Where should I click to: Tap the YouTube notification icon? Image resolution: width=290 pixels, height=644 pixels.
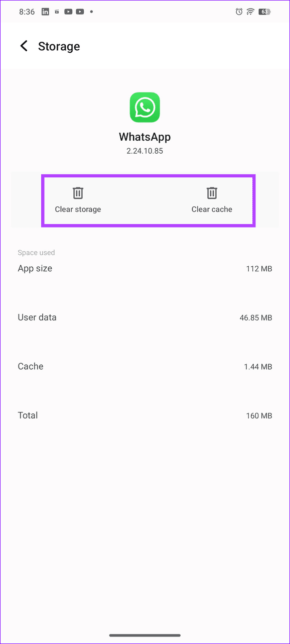[x=68, y=12]
